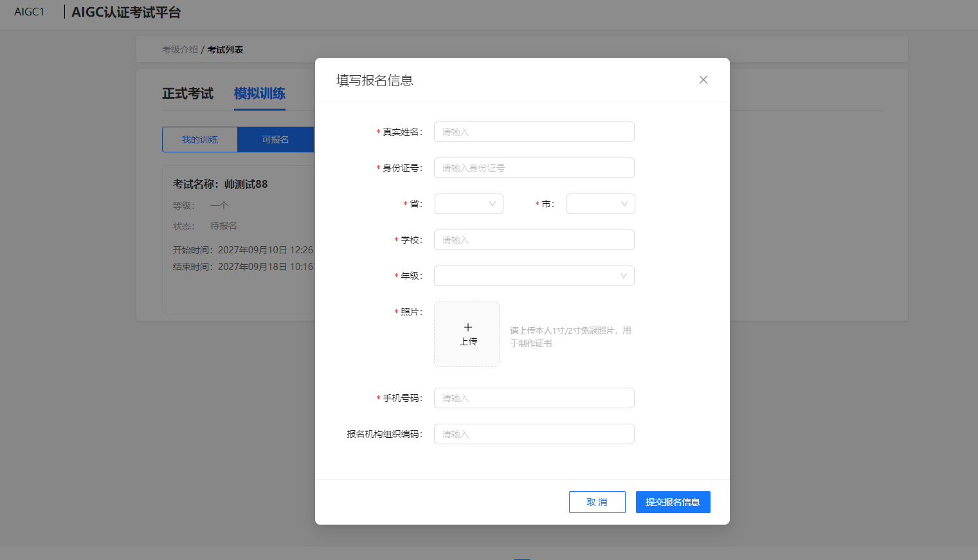
Task: Click the 开始时间 line on the exam card
Action: (243, 250)
